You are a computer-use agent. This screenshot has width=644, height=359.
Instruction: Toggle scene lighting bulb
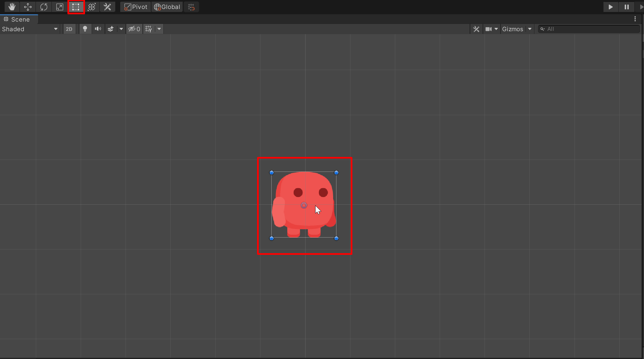[85, 29]
